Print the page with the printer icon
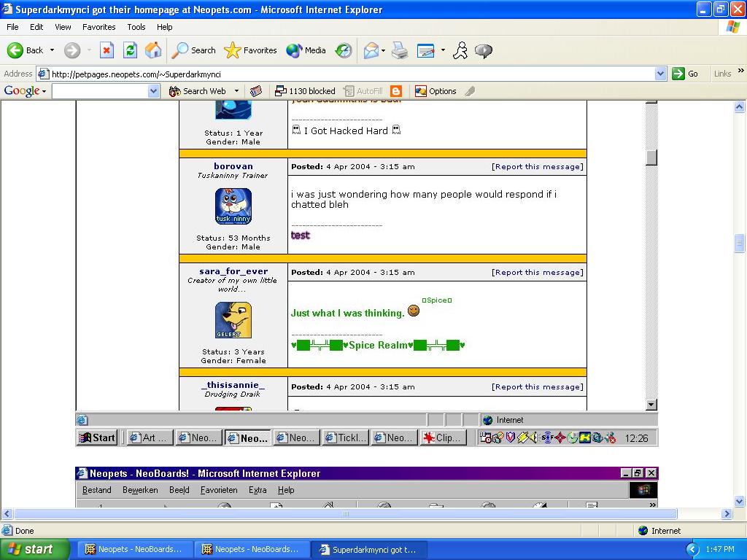The width and height of the screenshot is (747, 560). tap(400, 50)
